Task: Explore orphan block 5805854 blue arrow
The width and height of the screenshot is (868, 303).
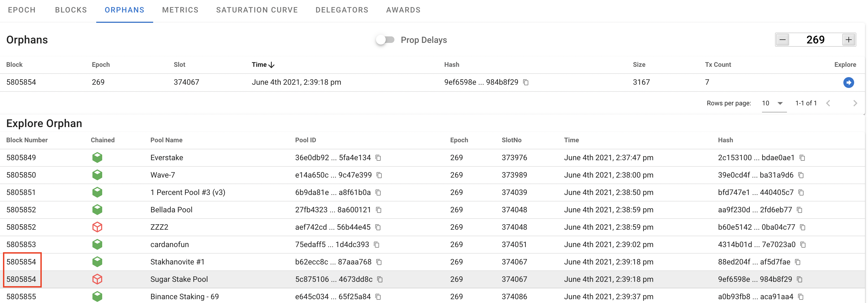Action: (848, 82)
